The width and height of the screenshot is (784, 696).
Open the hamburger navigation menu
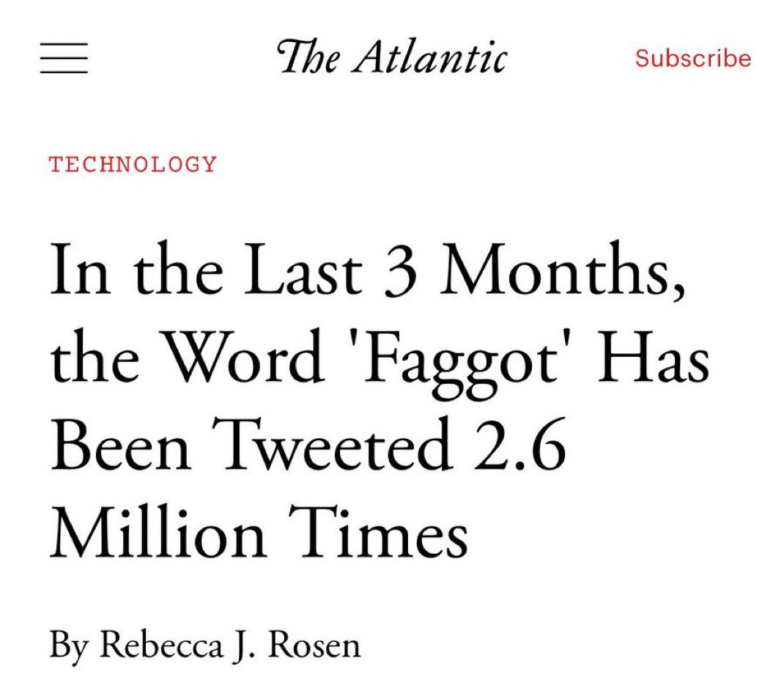64,58
